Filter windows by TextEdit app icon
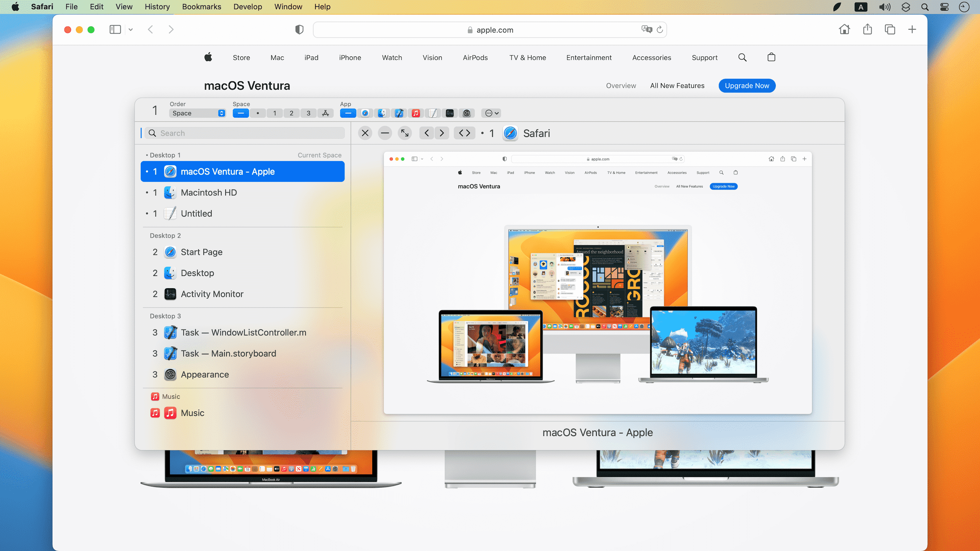This screenshot has height=551, width=980. (432, 113)
